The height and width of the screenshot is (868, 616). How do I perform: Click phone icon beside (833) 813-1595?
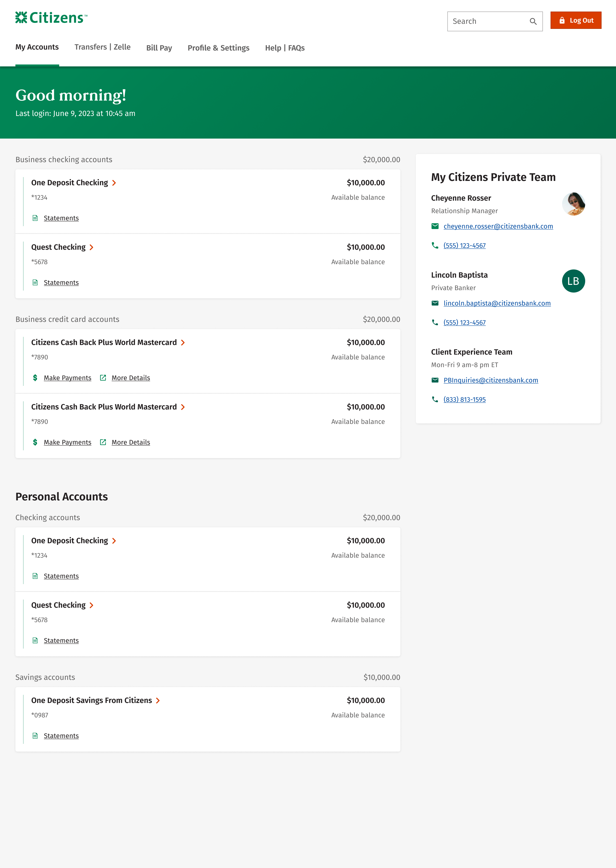click(x=435, y=399)
